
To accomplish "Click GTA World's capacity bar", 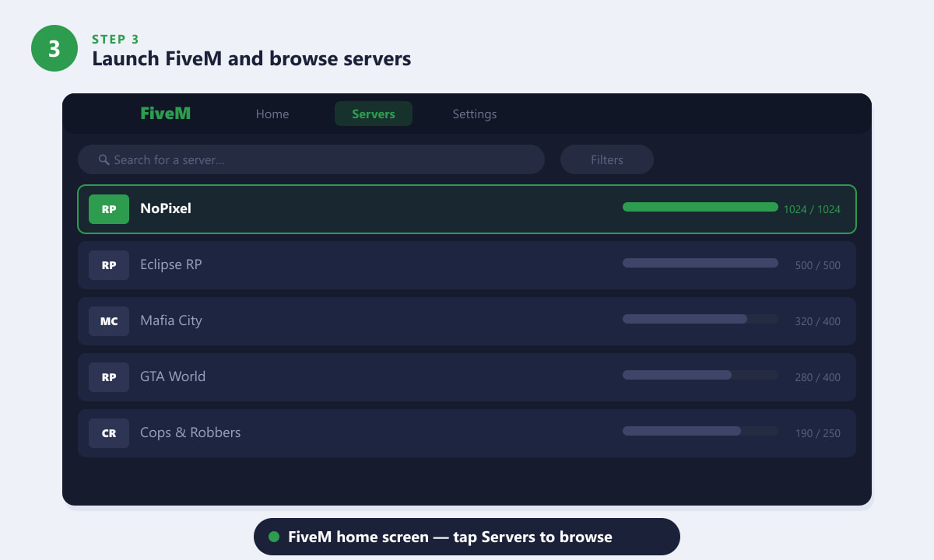I will click(x=700, y=375).
